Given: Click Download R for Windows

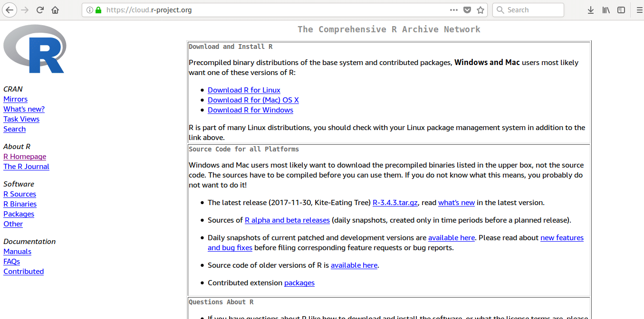Looking at the screenshot, I should tap(250, 110).
